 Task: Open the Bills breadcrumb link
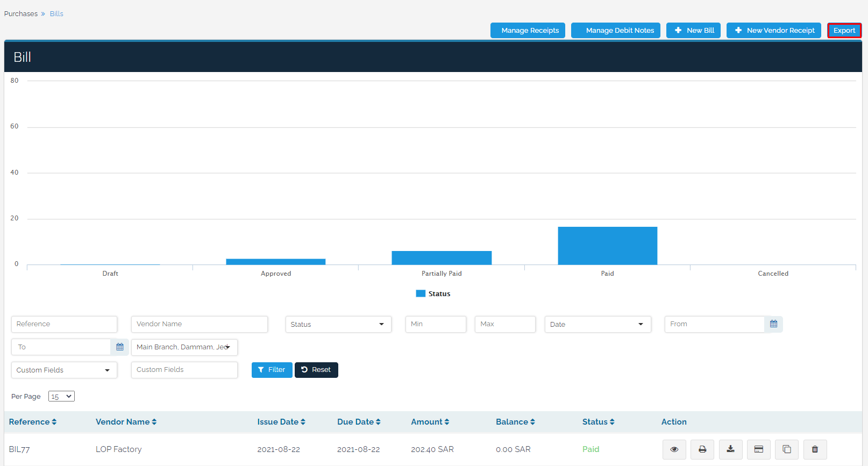pos(56,13)
